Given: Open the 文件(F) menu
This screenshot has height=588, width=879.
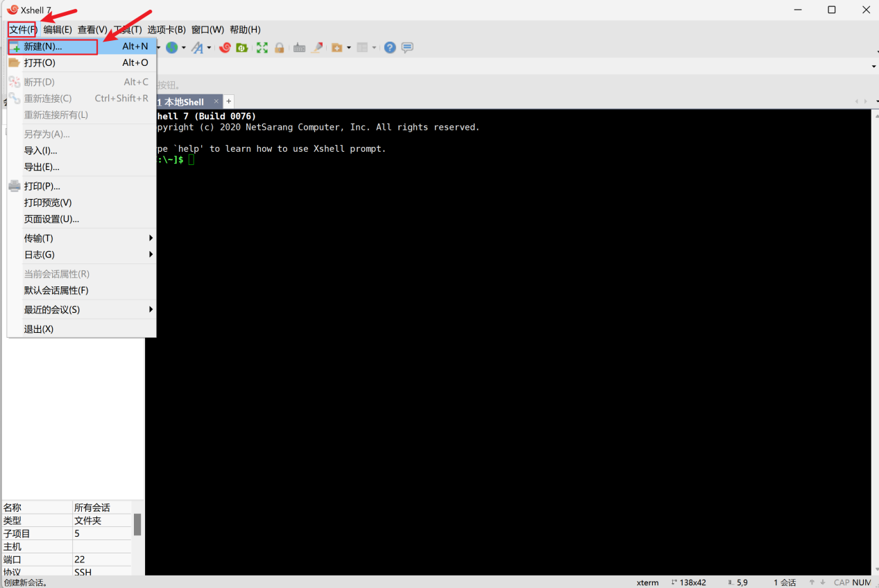Looking at the screenshot, I should coord(22,29).
